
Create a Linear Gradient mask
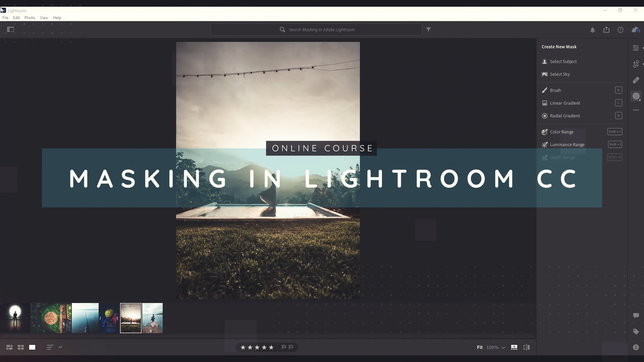(565, 103)
